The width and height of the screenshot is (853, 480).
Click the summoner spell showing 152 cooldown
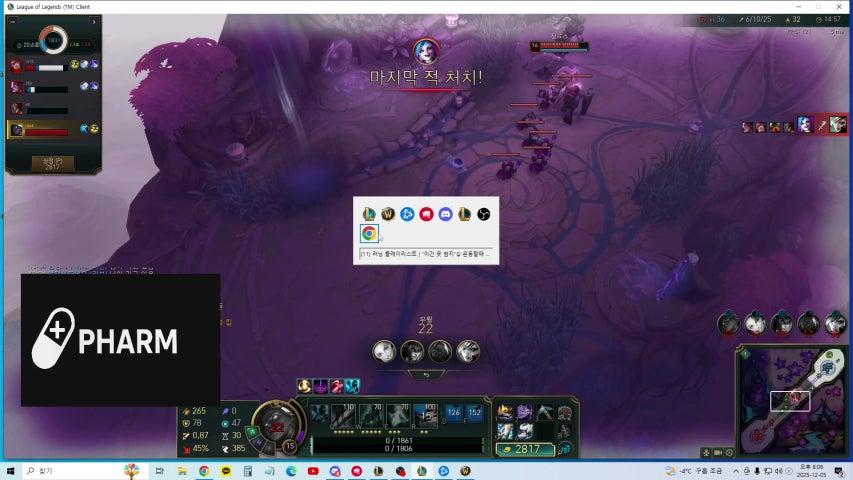coord(474,413)
